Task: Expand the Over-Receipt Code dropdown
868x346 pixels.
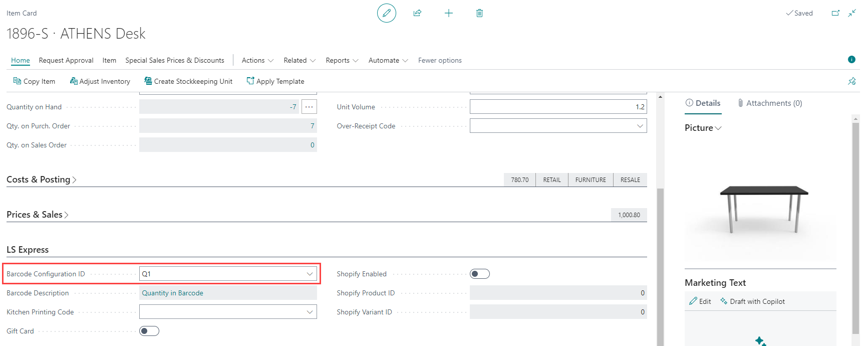Action: [640, 126]
